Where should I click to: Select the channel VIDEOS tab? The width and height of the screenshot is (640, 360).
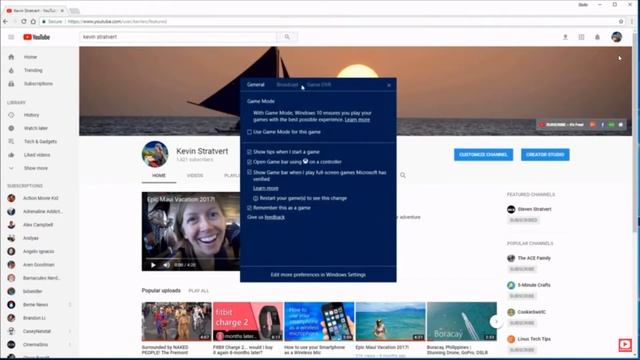point(195,176)
